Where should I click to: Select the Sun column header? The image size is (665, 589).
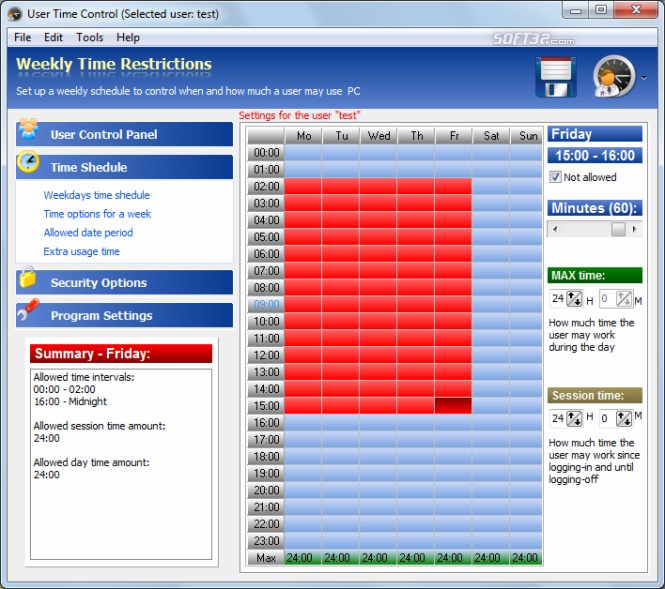coord(526,136)
